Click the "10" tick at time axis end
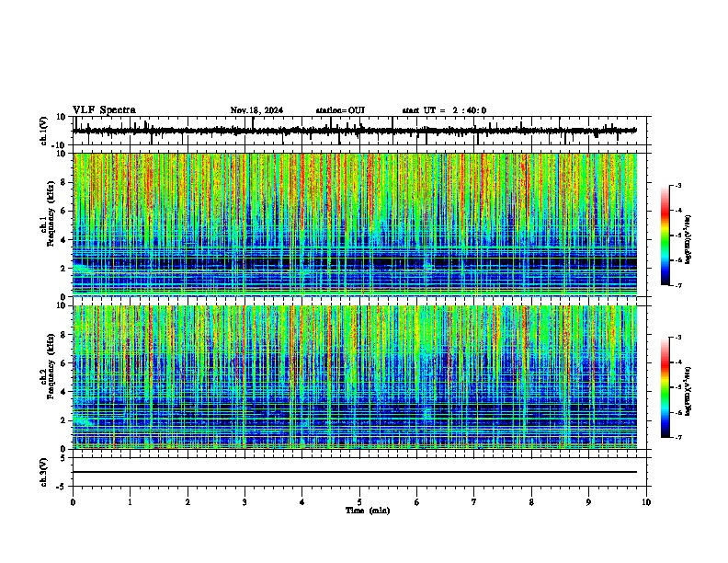This screenshot has height=563, width=728. [646, 502]
